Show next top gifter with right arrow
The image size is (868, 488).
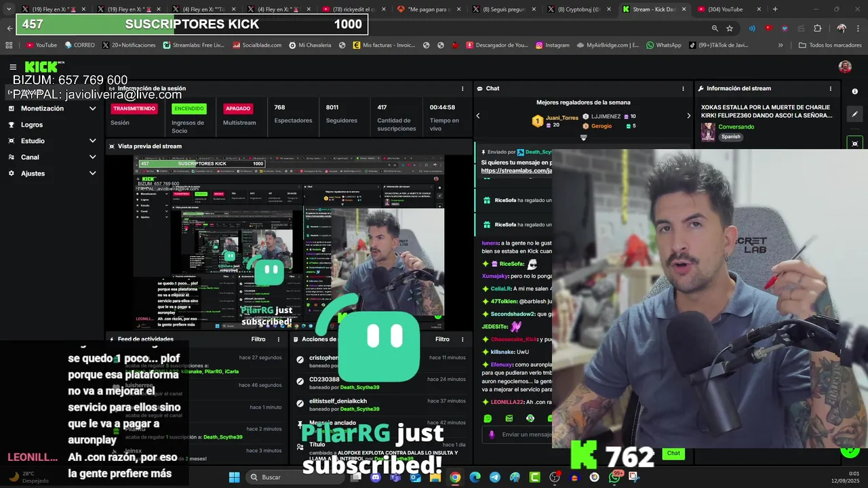point(688,116)
